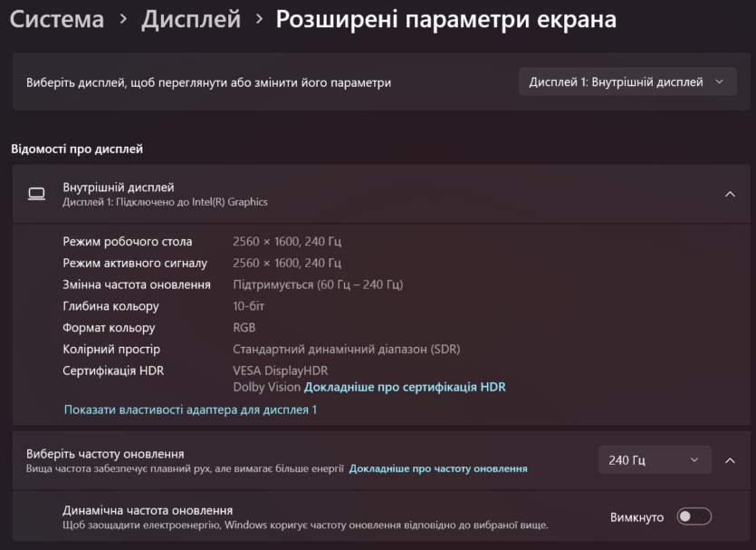Collapse the Внутрішній дисплей section chevron
756x550 pixels.
[730, 194]
